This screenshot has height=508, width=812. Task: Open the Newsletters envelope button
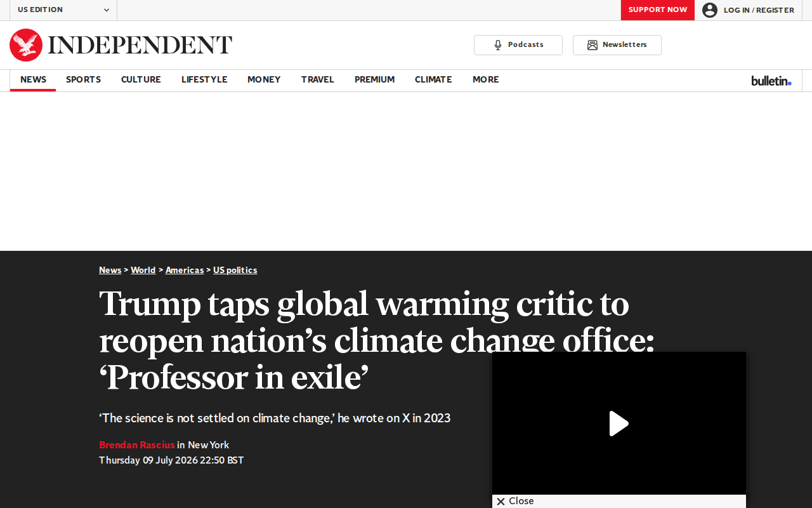(617, 45)
